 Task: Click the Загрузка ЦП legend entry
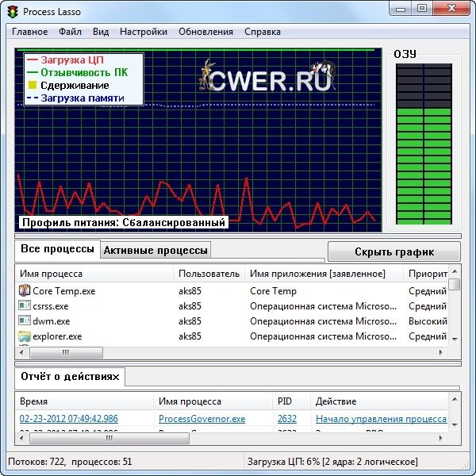[x=65, y=59]
